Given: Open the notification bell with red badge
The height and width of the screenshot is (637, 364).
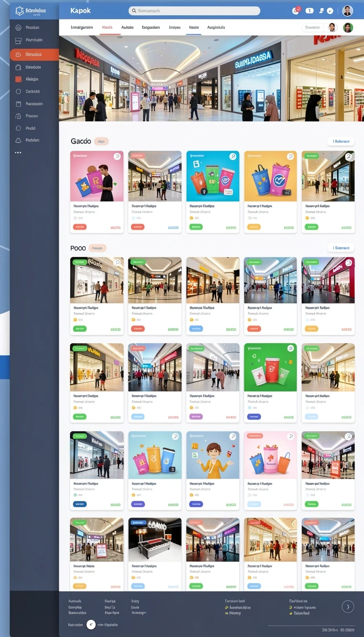Looking at the screenshot, I should tap(296, 10).
